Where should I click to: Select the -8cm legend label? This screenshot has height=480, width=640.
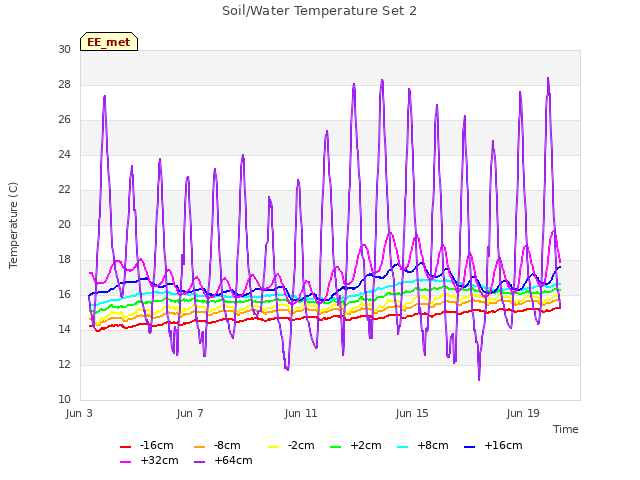[x=227, y=445]
